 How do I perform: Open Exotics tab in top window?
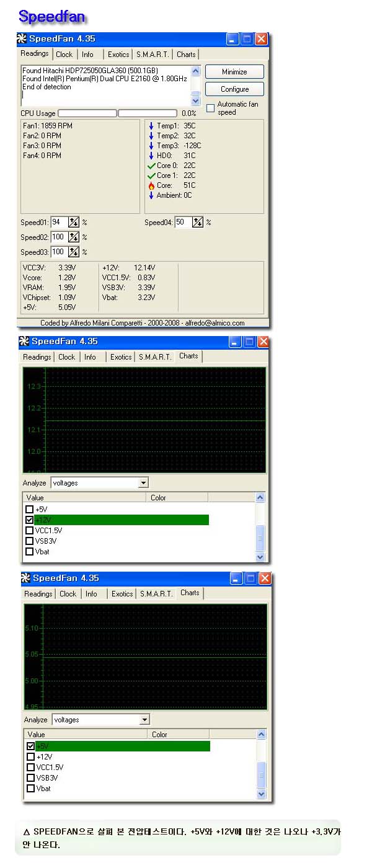coord(118,55)
